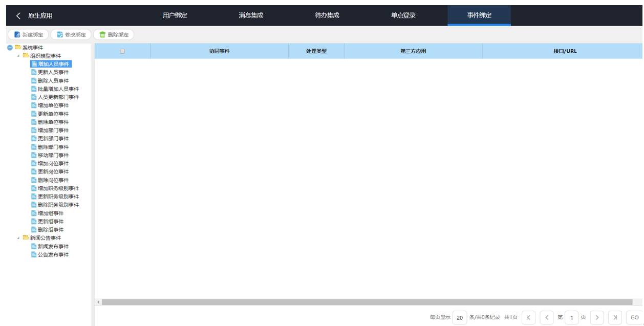Click the document icon of 删除单位事件
The width and height of the screenshot is (644, 326).
coord(34,122)
